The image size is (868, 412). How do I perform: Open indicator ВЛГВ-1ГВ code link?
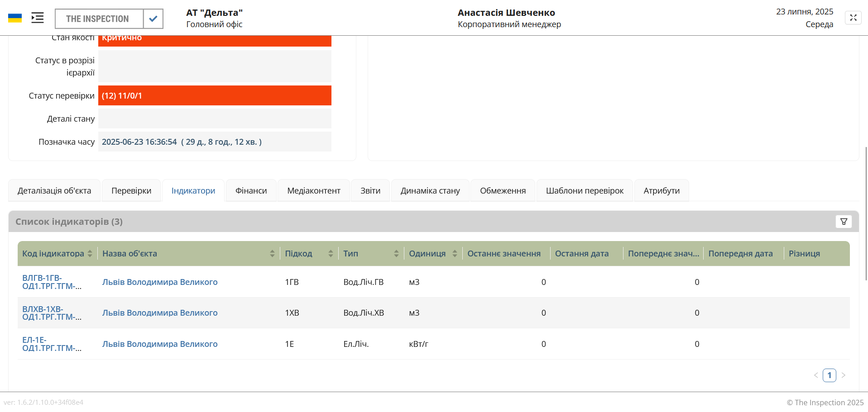[x=52, y=282]
